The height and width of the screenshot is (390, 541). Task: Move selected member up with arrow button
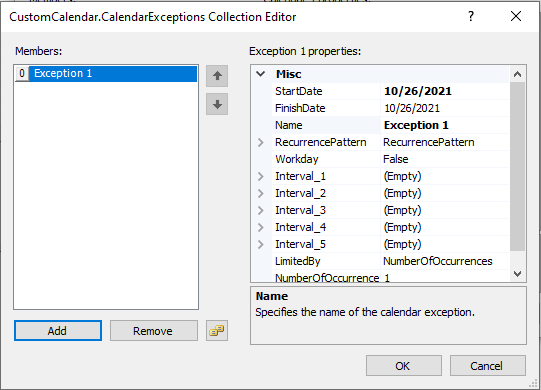tap(217, 76)
